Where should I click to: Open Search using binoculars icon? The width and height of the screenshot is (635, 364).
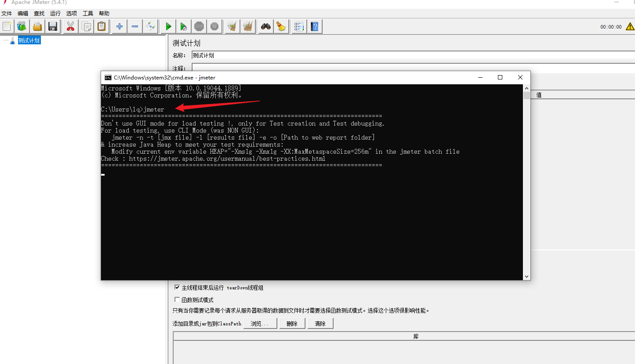(265, 26)
